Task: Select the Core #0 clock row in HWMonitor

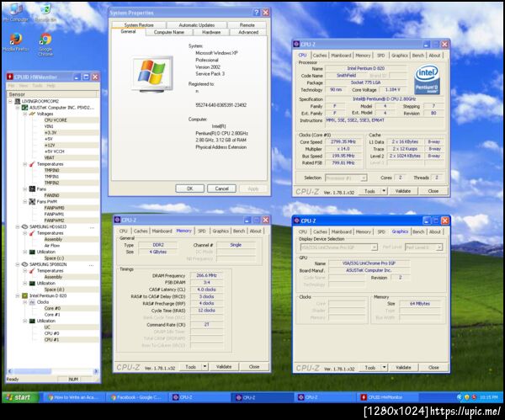Action: [x=52, y=308]
